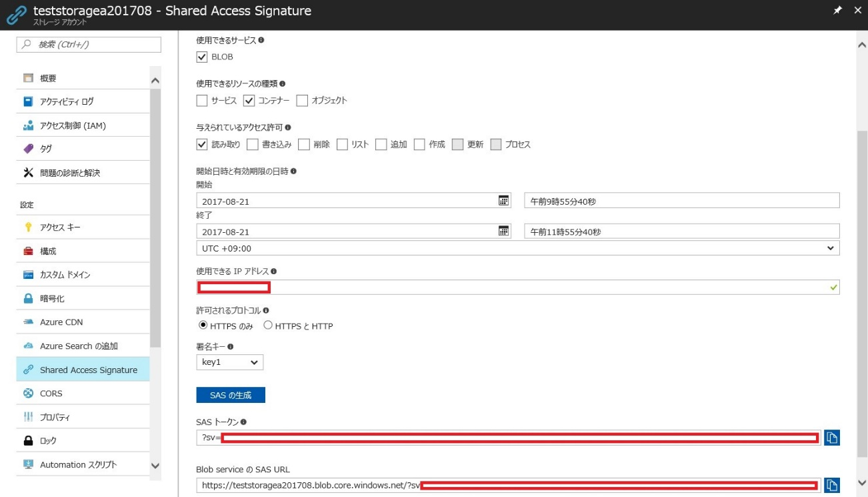This screenshot has width=868, height=497.
Task: Click the CORS icon in sidebar
Action: (28, 394)
